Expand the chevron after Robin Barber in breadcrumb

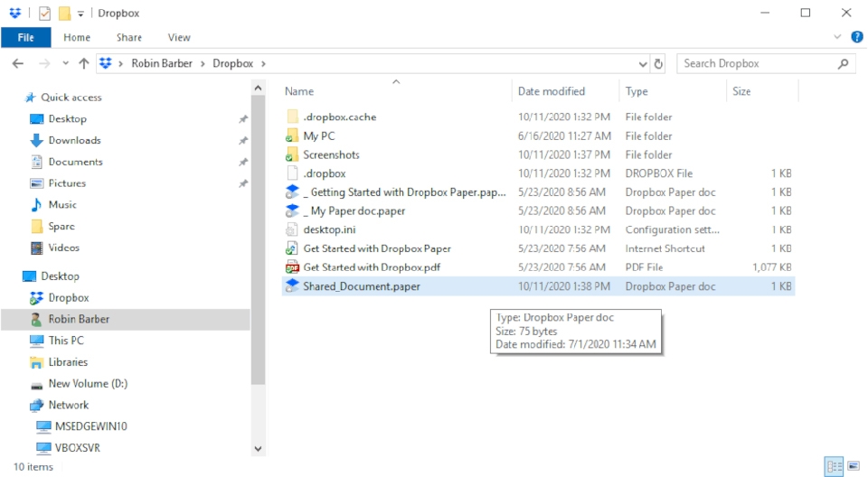203,63
